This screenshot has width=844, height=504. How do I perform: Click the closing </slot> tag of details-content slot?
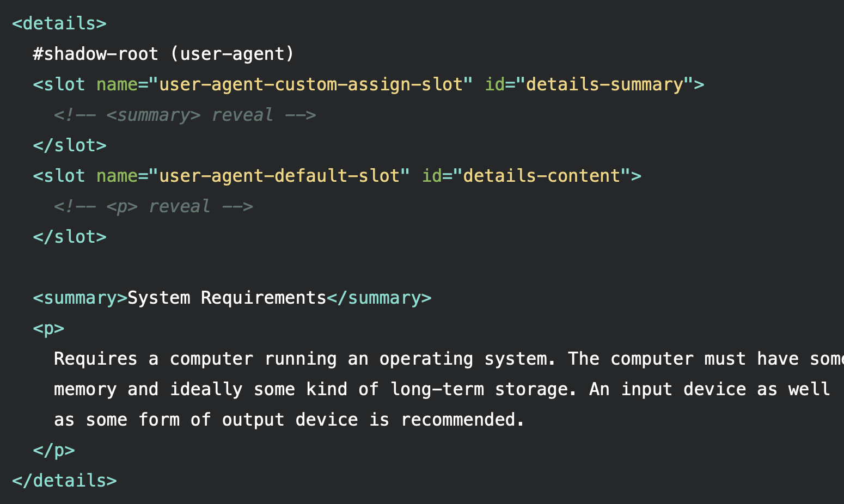tap(70, 237)
